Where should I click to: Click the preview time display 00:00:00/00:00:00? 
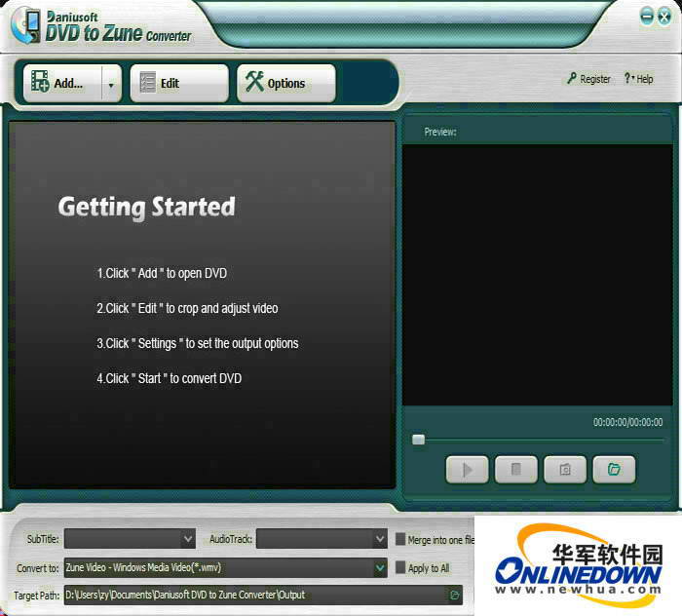[628, 422]
